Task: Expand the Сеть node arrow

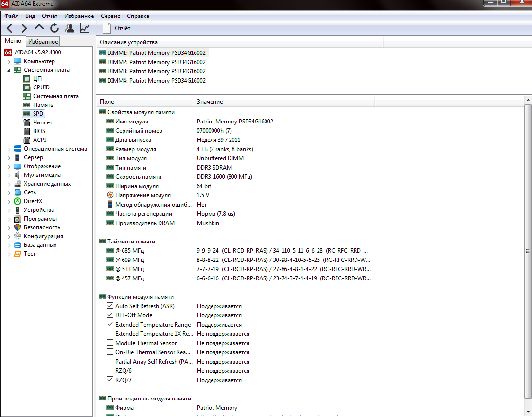Action: click(9, 193)
